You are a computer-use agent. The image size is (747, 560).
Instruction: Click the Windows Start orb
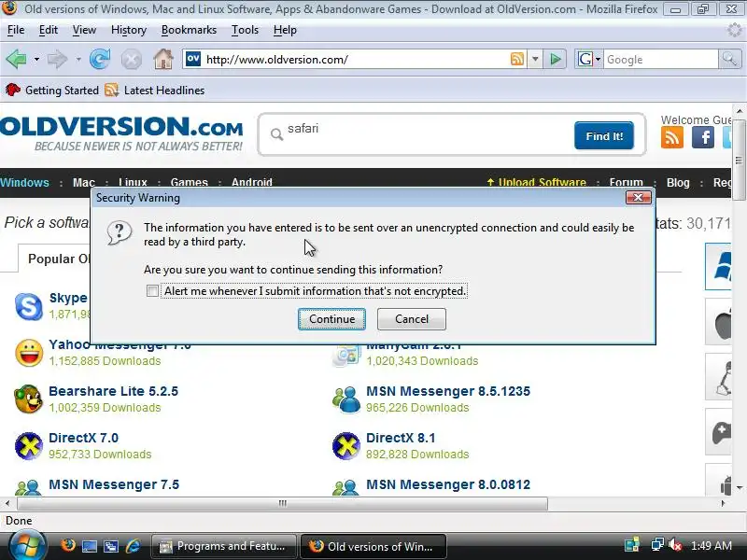26,546
